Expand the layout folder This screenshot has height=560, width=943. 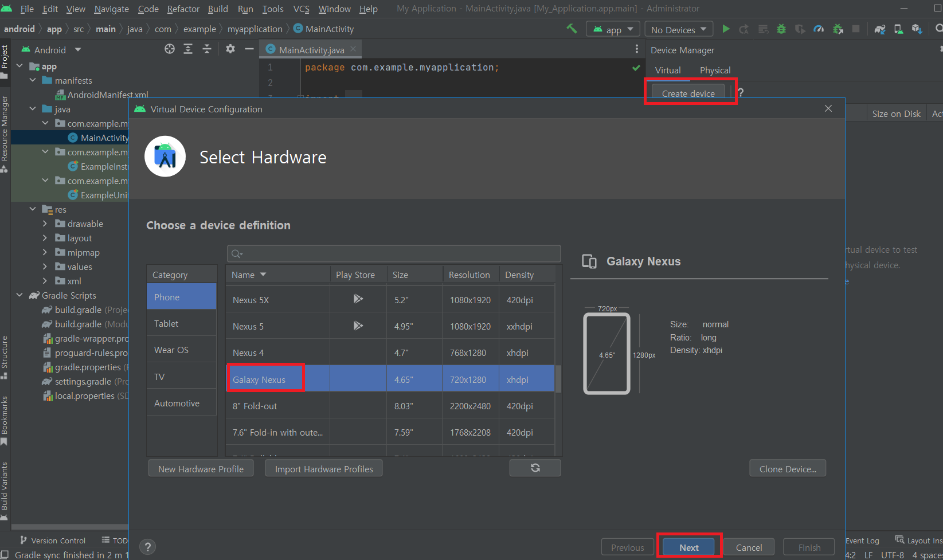point(45,238)
